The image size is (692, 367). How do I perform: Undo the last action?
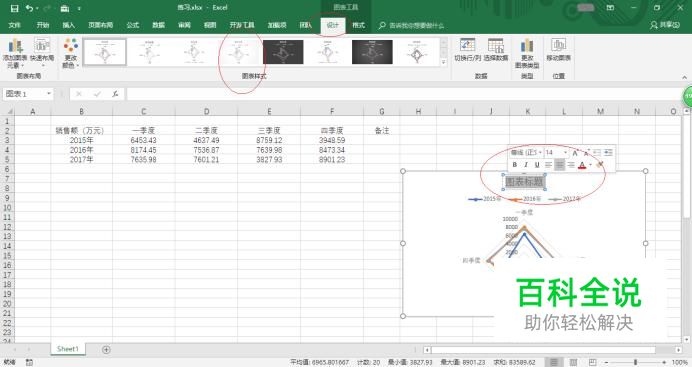click(29, 8)
